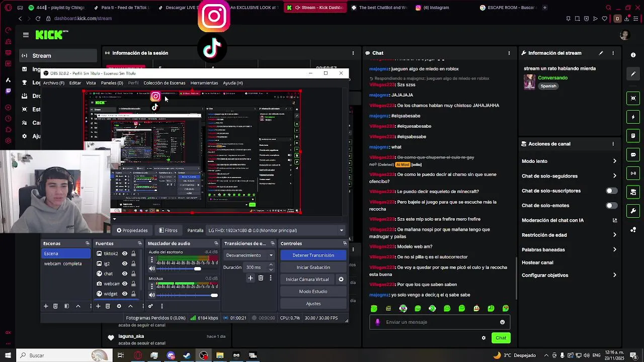644x362 pixels.
Task: Expand Configurar objetivos
Action: 614,276
